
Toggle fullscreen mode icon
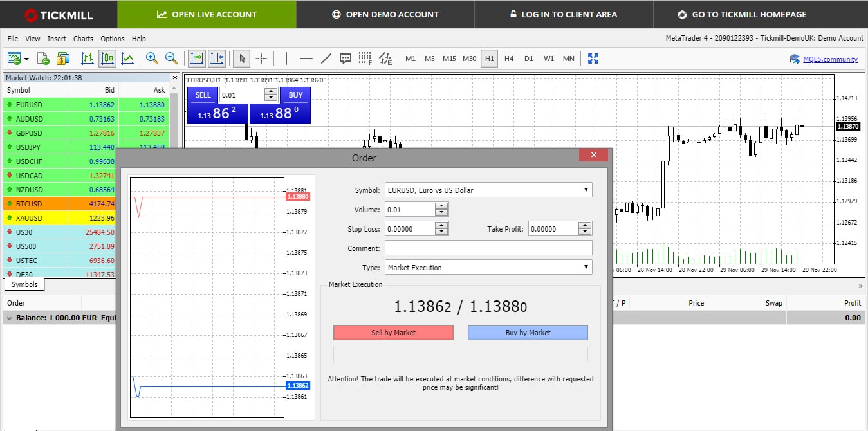coord(593,59)
